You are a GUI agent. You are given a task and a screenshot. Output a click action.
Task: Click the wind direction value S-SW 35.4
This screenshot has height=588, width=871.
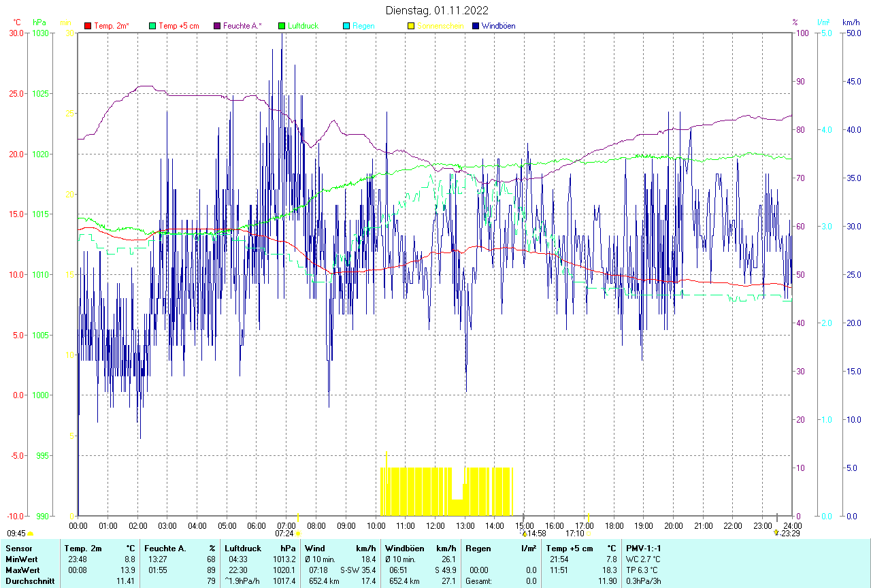coord(359,570)
